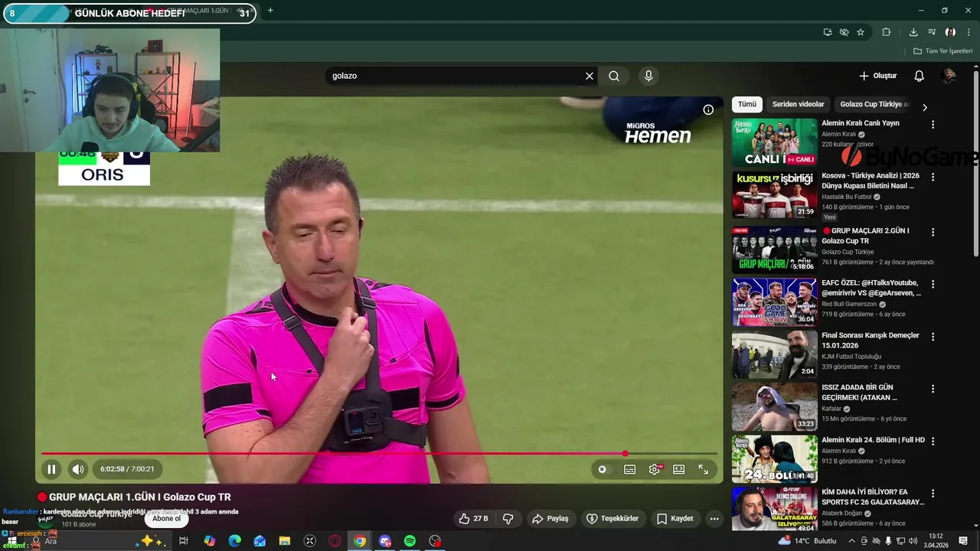Open a new browser tab
Image resolution: width=980 pixels, height=551 pixels.
point(269,11)
